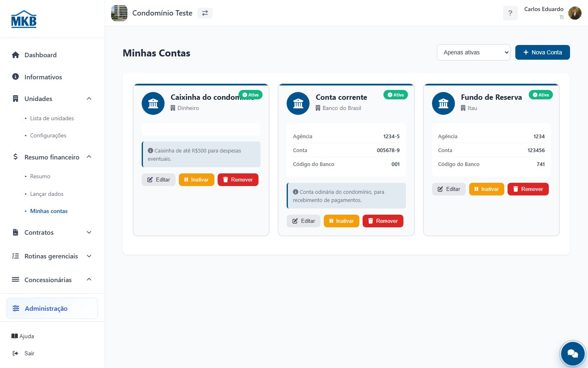The width and height of the screenshot is (588, 368).
Task: Inactivate the Conta corrente account
Action: [341, 221]
